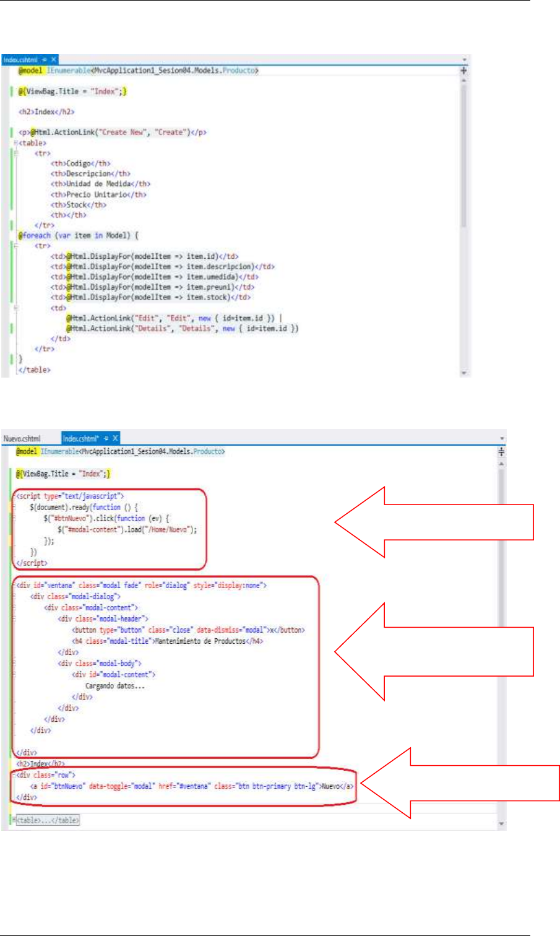Click scroll-down arrow in the Nuevo.cshtml editor
Screen dimensions: 560x936
click(501, 825)
